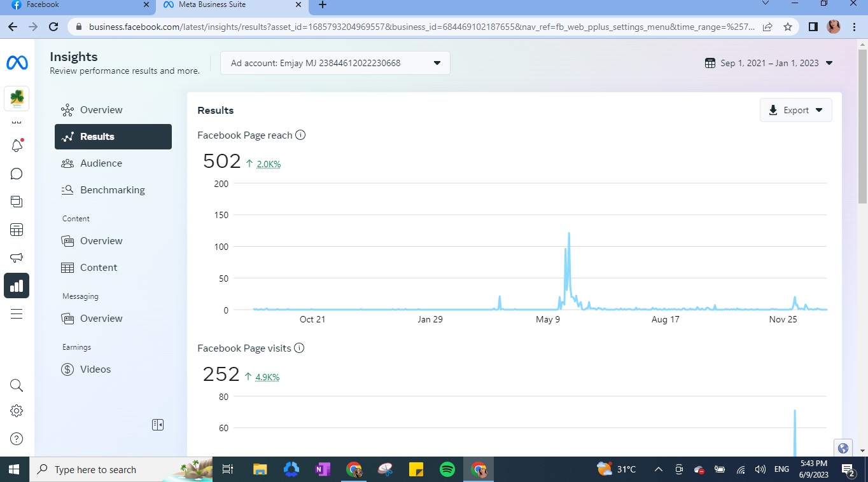Reload the page
Viewport: 868px width, 482px height.
[53, 27]
